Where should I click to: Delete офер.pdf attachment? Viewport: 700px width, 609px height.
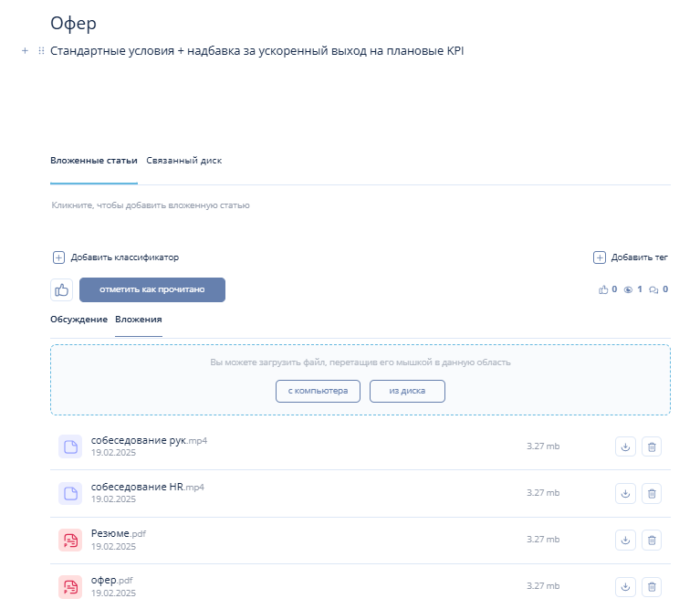(x=652, y=587)
